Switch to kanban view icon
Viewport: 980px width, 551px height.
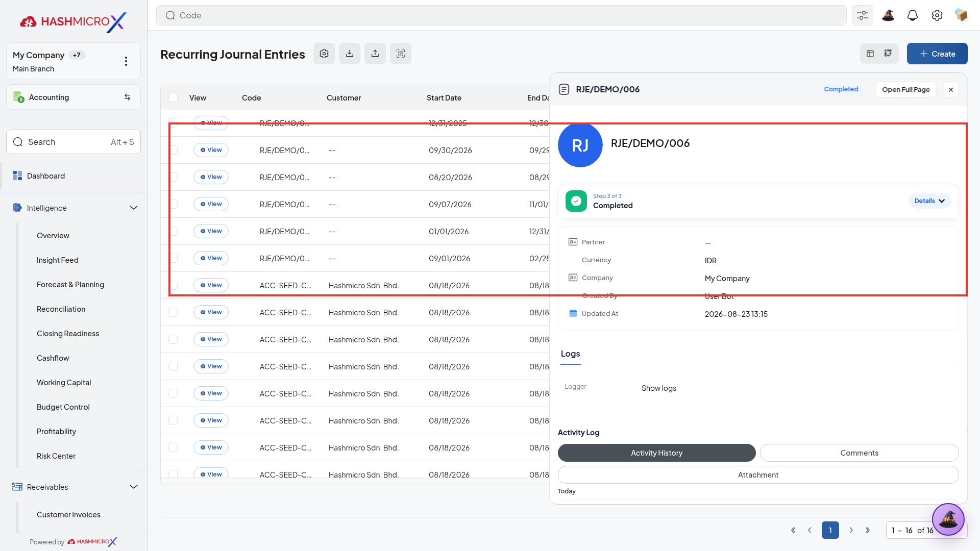pos(888,54)
